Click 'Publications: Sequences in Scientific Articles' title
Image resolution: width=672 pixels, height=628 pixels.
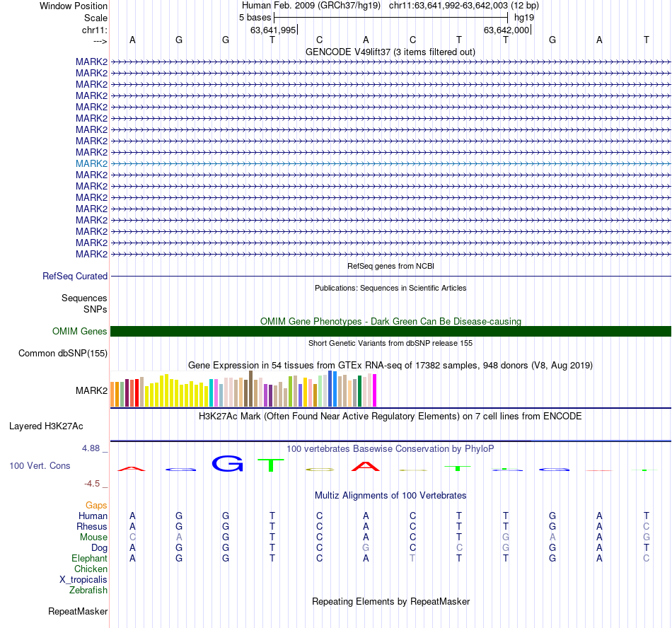point(390,288)
